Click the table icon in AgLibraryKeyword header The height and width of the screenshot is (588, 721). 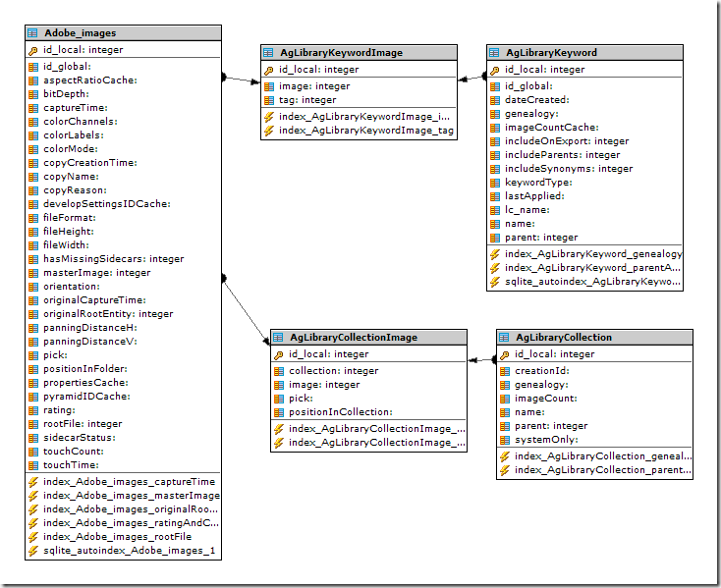click(x=494, y=53)
